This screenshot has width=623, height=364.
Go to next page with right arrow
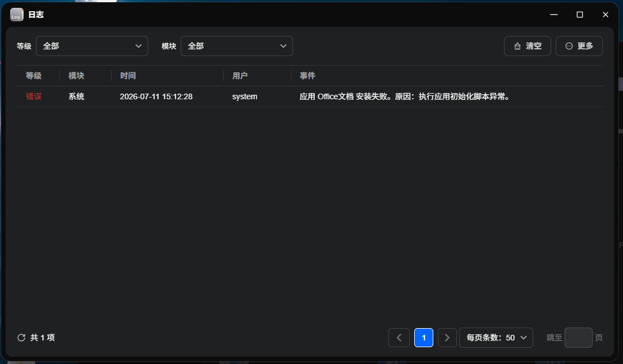(447, 338)
